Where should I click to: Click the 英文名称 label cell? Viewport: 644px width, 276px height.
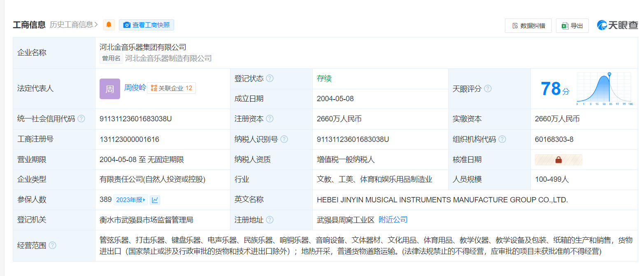pos(272,199)
